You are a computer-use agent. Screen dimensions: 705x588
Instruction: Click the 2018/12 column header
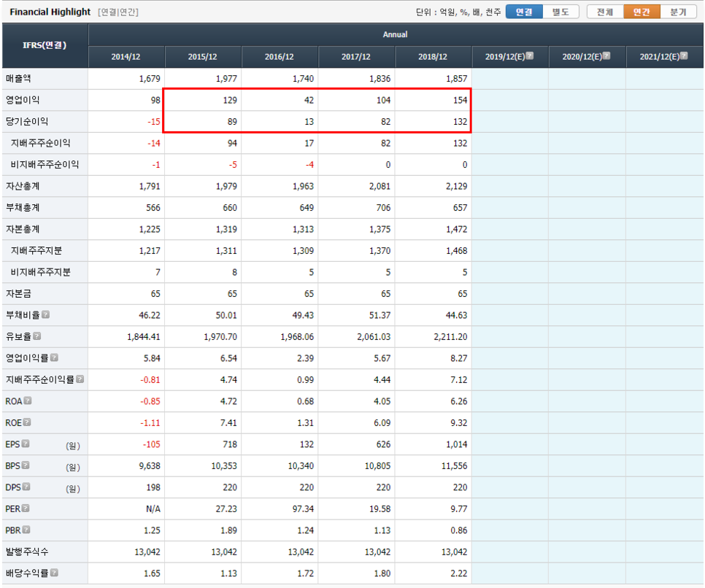(x=433, y=57)
